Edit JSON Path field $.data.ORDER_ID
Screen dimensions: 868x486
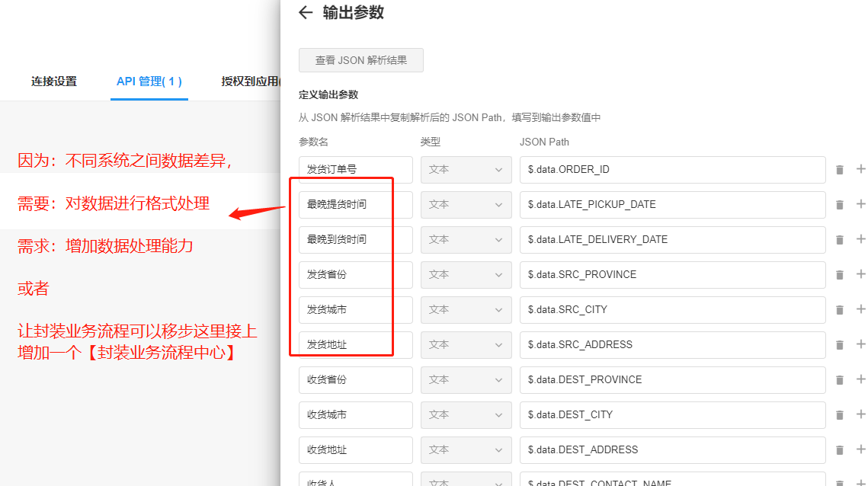[672, 170]
